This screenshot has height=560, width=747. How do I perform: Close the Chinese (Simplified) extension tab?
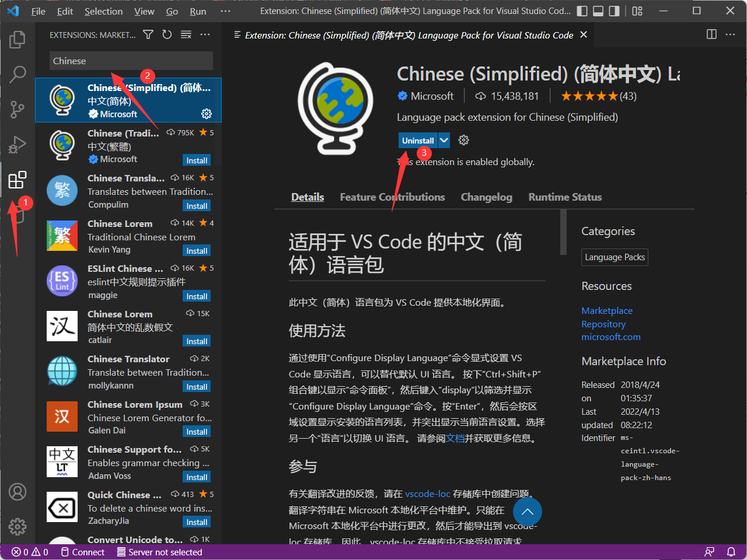pyautogui.click(x=584, y=35)
